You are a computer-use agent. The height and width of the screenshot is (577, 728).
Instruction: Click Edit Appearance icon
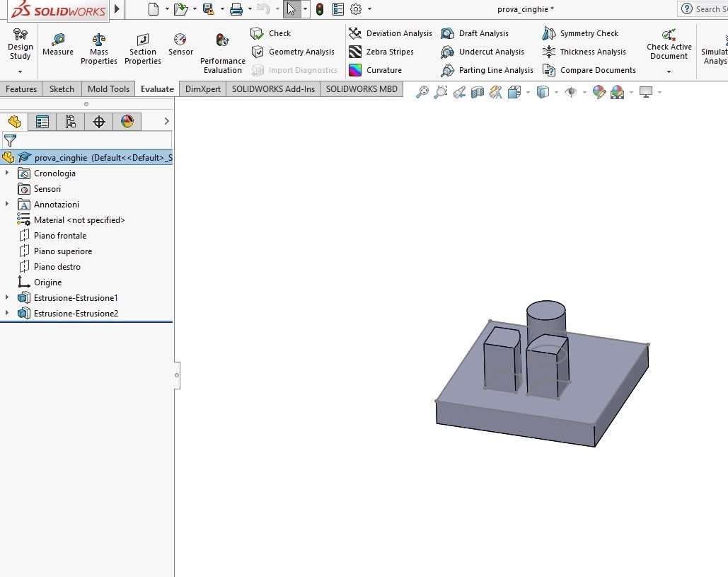(599, 92)
